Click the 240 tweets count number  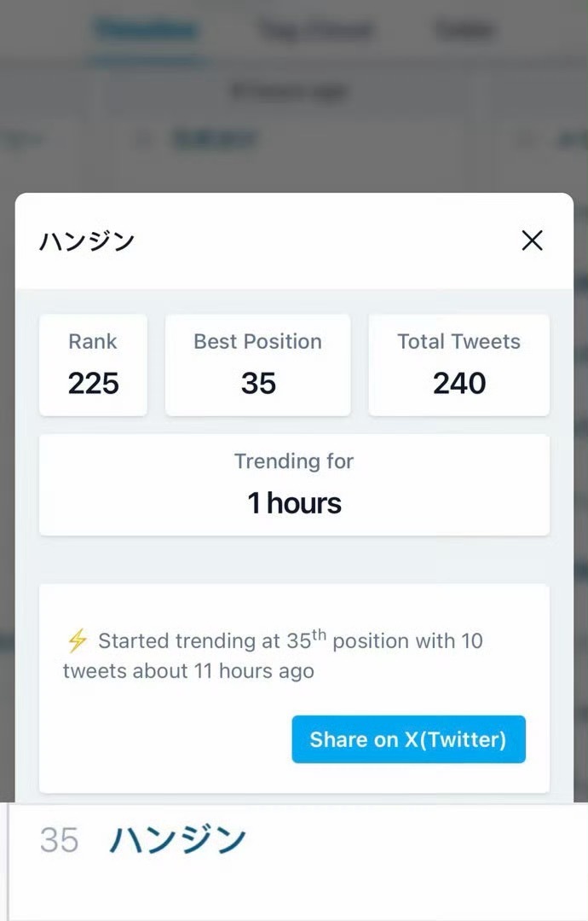click(458, 384)
